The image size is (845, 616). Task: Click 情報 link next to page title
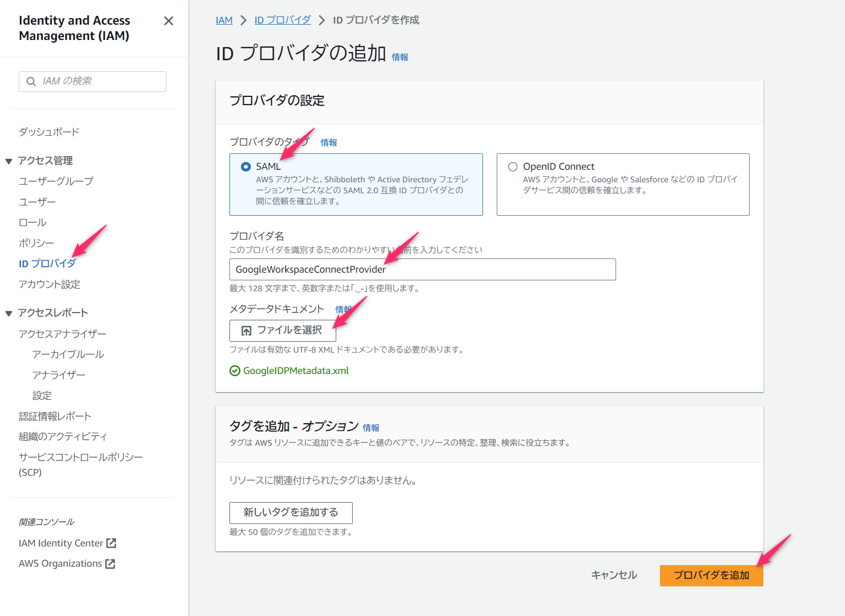click(400, 57)
